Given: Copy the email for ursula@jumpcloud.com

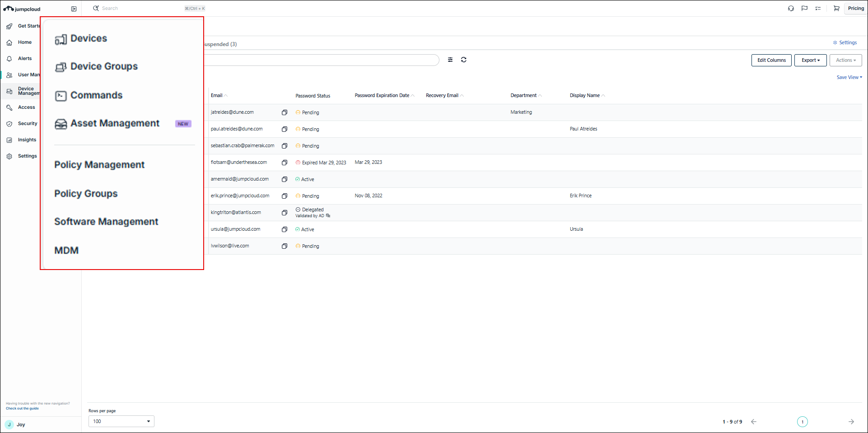Looking at the screenshot, I should pyautogui.click(x=285, y=229).
